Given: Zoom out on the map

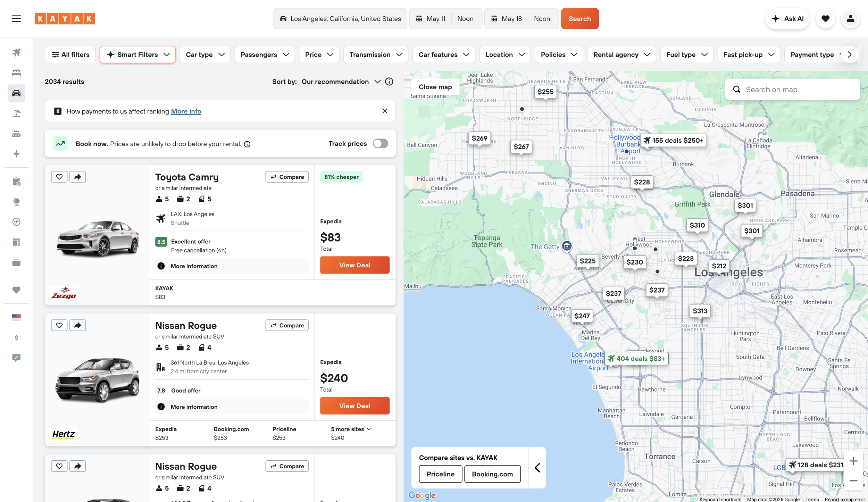Looking at the screenshot, I should coord(853,481).
